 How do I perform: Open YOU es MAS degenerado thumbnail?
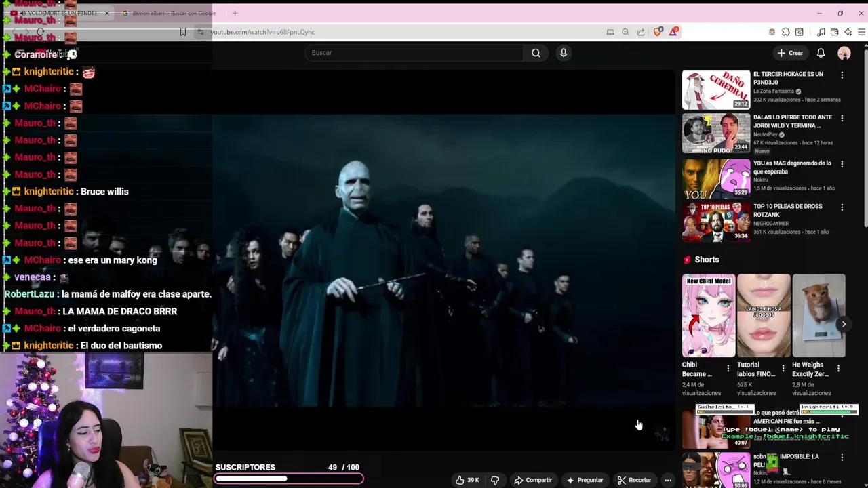716,179
